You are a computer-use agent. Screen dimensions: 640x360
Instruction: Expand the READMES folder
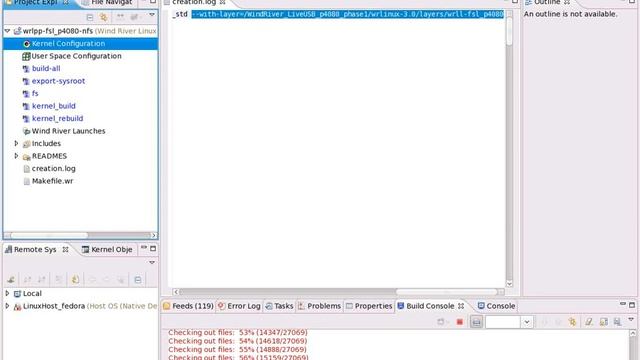[x=16, y=156]
